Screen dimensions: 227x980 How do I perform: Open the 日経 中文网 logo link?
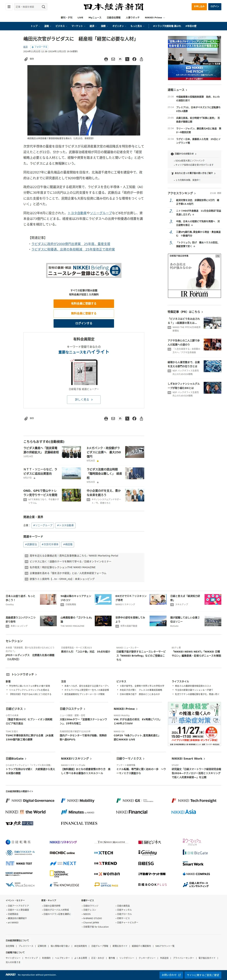click(19, 823)
